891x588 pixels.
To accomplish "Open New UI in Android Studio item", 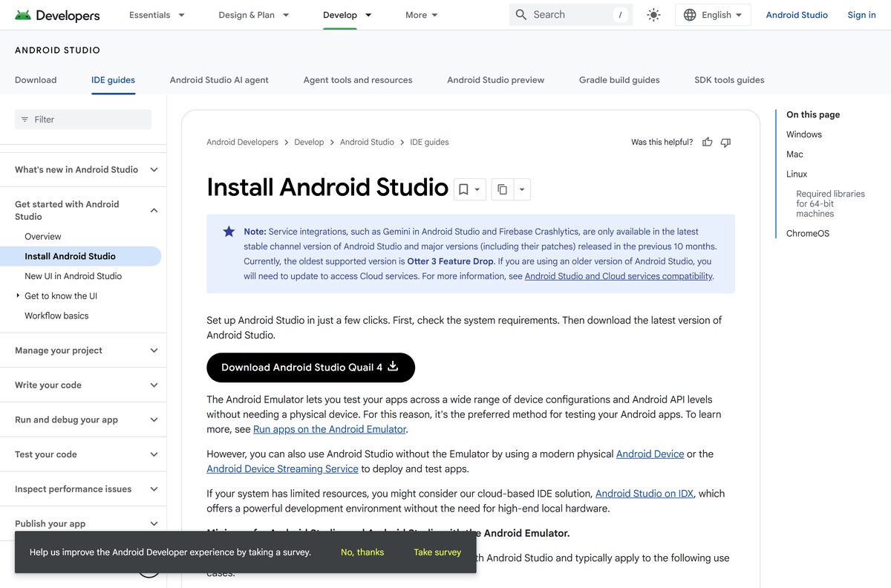I will click(x=73, y=275).
